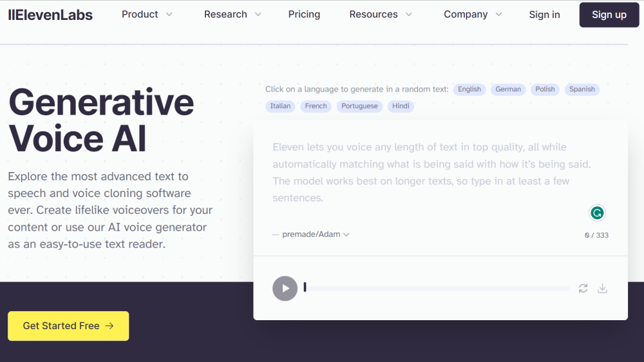Click the Grammarly icon in text box

(597, 213)
